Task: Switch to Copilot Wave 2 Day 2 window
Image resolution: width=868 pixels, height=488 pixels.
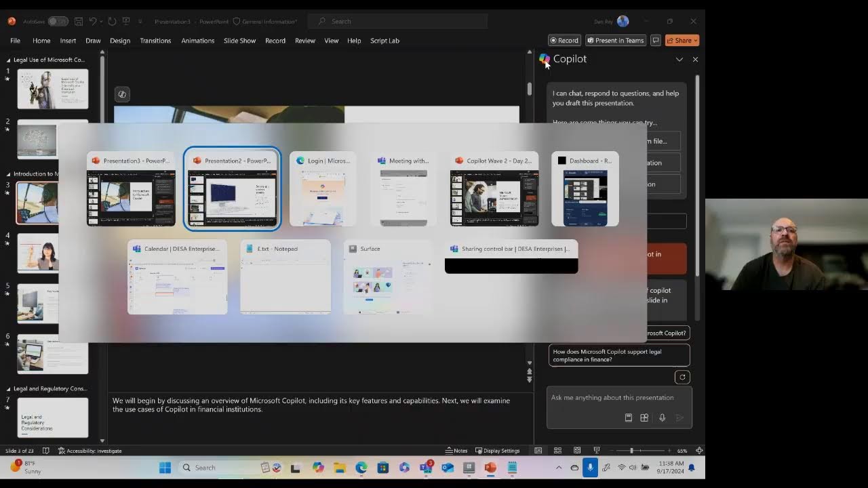Action: 494,189
